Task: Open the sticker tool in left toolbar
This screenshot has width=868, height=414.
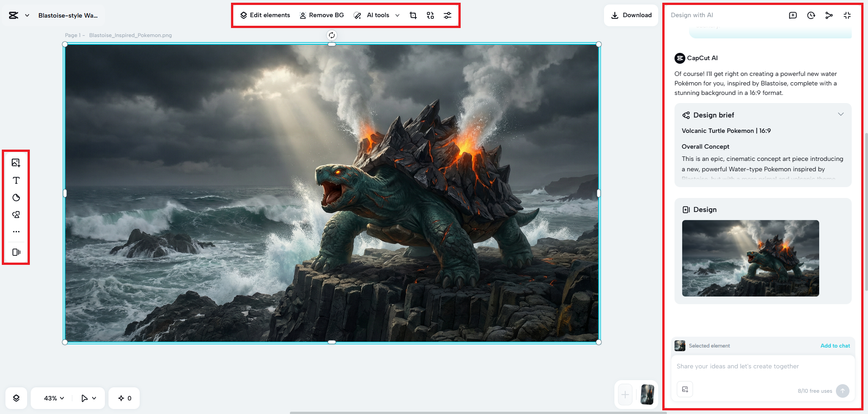Action: pos(16,198)
